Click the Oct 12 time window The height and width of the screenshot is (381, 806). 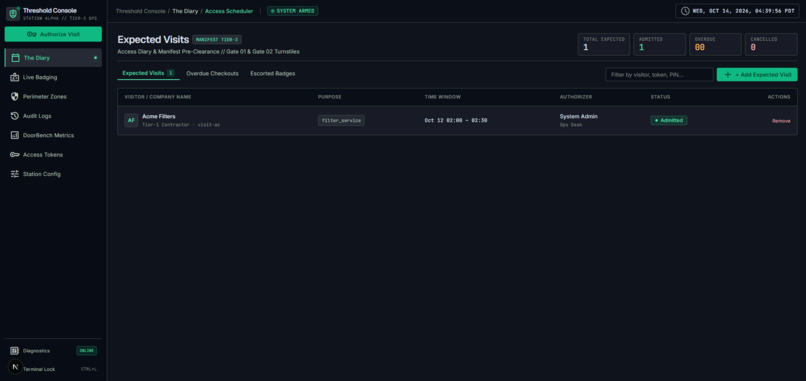pos(456,120)
